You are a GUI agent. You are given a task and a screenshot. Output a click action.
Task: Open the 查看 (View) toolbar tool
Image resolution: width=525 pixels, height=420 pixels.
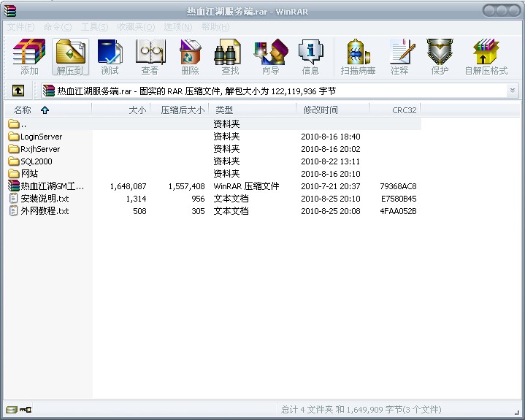click(150, 57)
